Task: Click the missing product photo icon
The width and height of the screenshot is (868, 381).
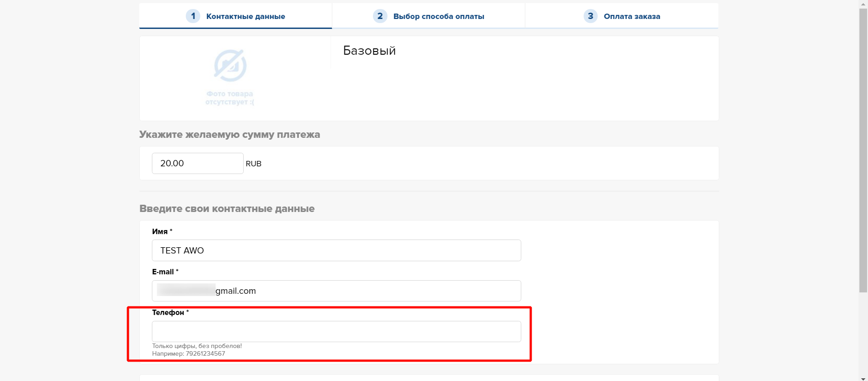Action: 230,66
